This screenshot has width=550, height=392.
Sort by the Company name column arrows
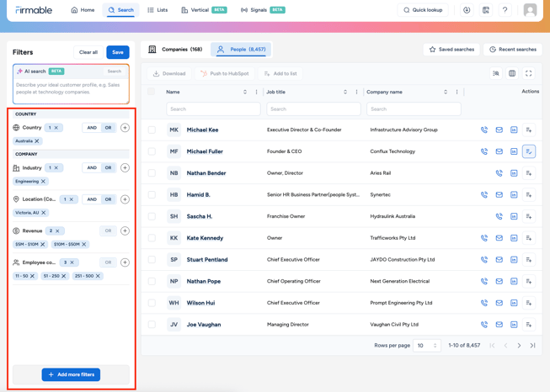pos(446,93)
